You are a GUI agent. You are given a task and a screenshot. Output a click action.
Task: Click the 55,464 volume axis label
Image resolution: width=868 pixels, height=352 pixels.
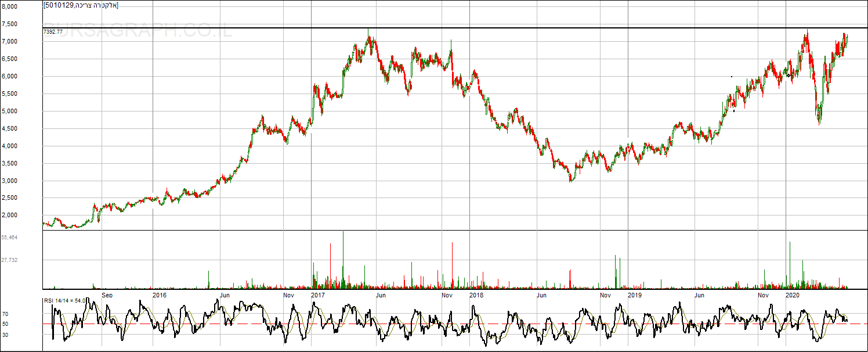(9, 238)
